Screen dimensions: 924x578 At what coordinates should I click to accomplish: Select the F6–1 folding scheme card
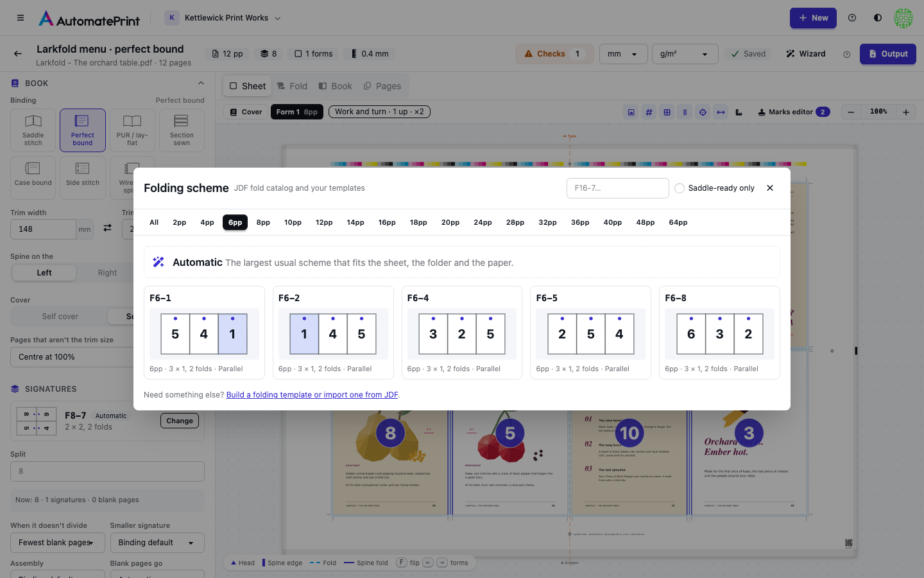[204, 333]
